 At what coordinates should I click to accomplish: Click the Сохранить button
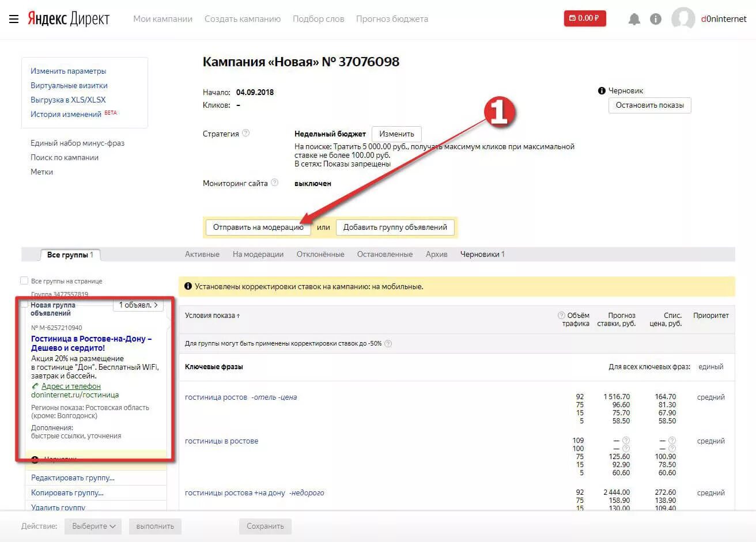click(x=265, y=526)
